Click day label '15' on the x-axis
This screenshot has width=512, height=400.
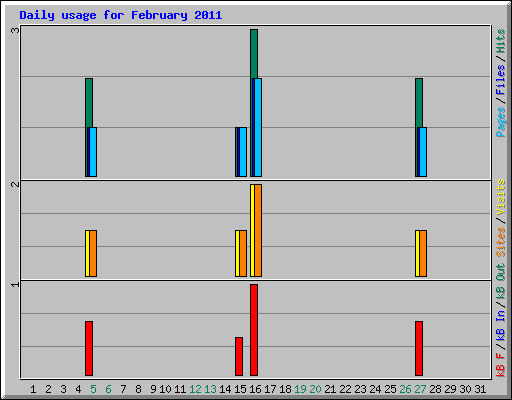pyautogui.click(x=240, y=389)
